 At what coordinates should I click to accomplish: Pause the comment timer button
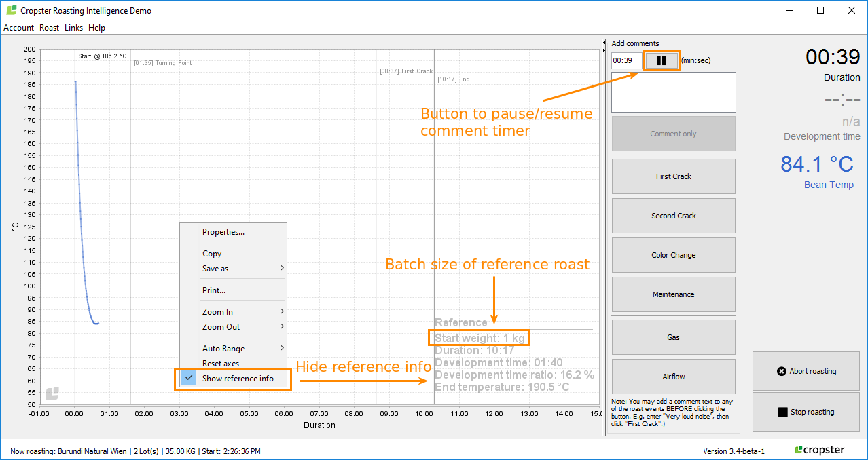(x=661, y=60)
